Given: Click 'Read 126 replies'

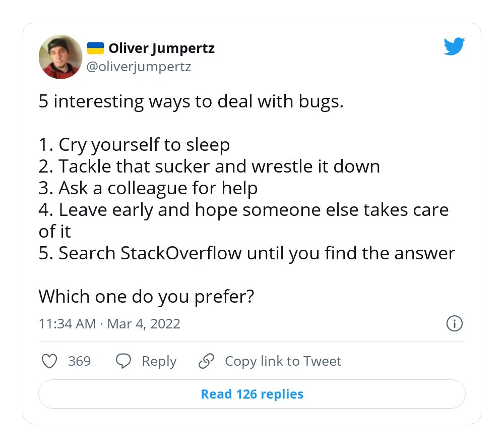Looking at the screenshot, I should [x=252, y=394].
